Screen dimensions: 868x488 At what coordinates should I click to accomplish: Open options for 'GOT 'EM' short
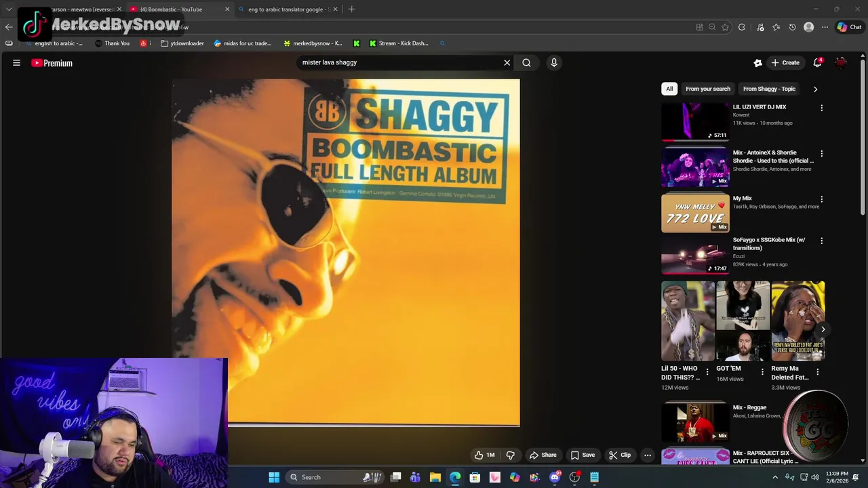point(762,372)
